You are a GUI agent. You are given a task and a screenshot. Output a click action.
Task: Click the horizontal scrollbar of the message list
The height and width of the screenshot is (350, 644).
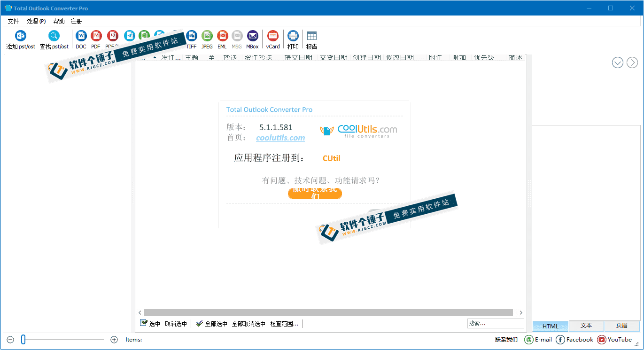pos(328,312)
